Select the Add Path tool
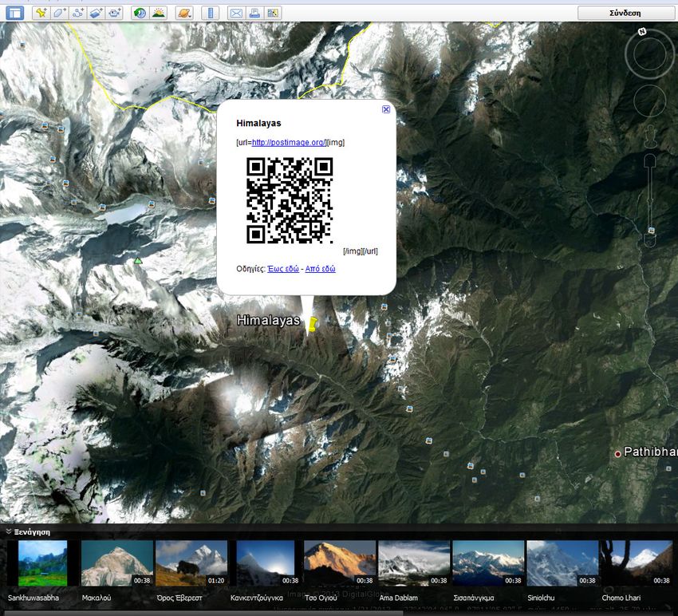 tap(78, 13)
